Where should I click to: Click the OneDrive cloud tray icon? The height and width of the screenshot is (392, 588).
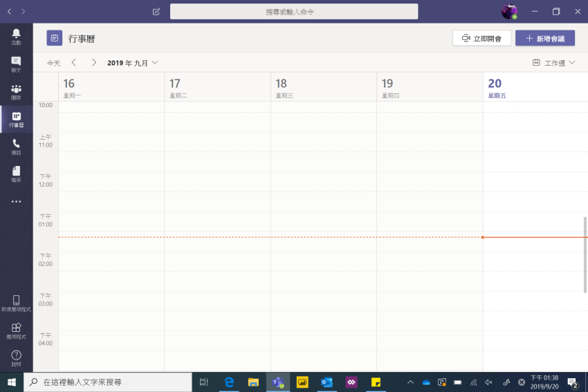coord(426,382)
